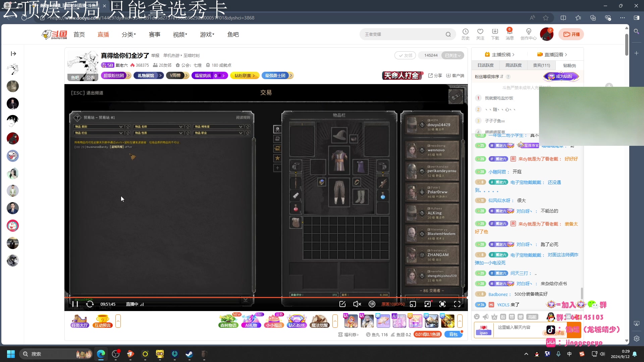The width and height of the screenshot is (644, 362).
Task: Switch to the 周活跃度 tab
Action: click(514, 65)
